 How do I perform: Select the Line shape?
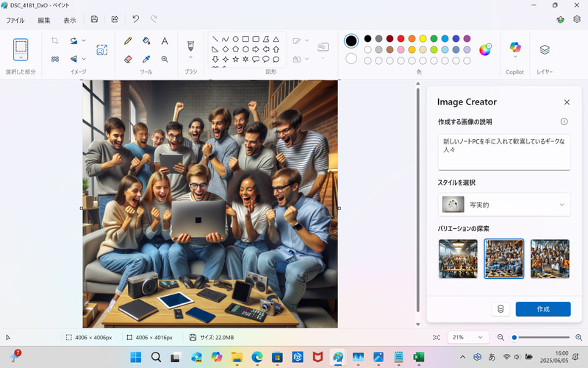pos(215,39)
